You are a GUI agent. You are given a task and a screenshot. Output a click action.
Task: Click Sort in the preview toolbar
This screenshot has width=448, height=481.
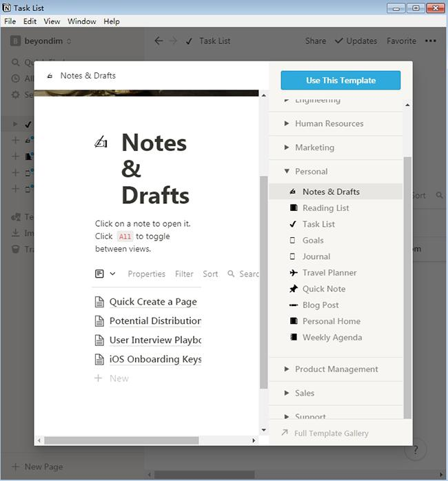(x=210, y=274)
